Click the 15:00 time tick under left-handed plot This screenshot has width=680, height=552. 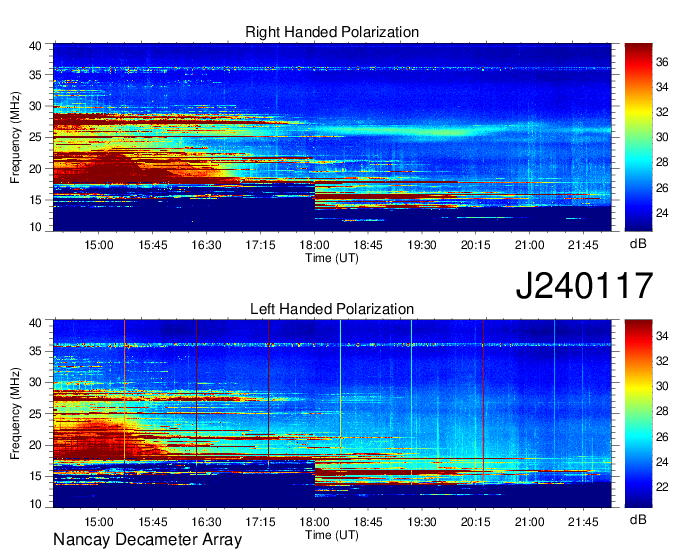pos(99,521)
